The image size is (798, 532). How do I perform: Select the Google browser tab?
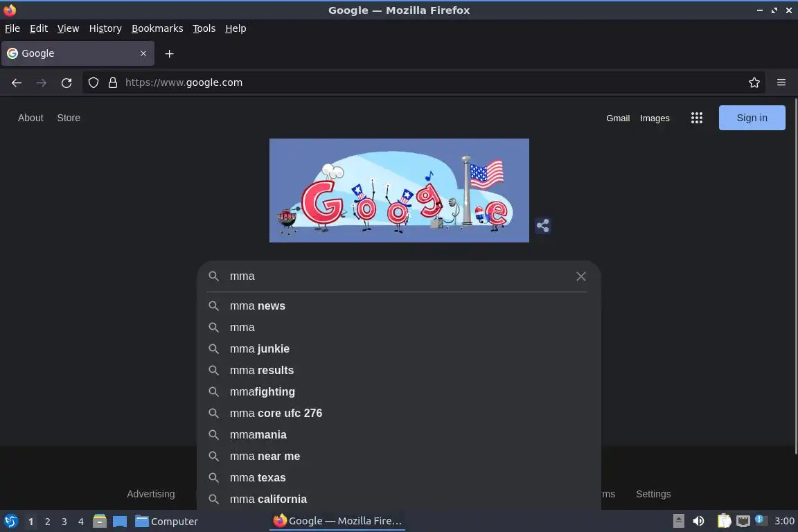(x=78, y=53)
